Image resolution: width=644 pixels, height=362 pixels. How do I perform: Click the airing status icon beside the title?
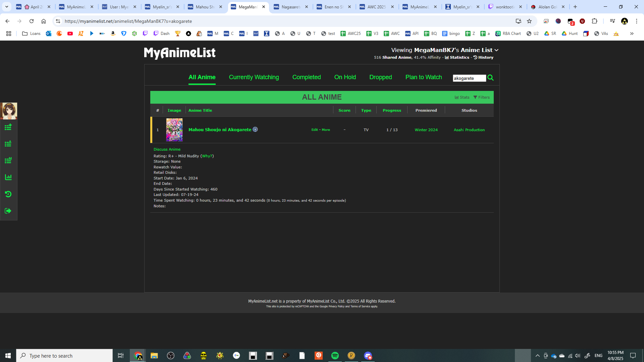(255, 130)
